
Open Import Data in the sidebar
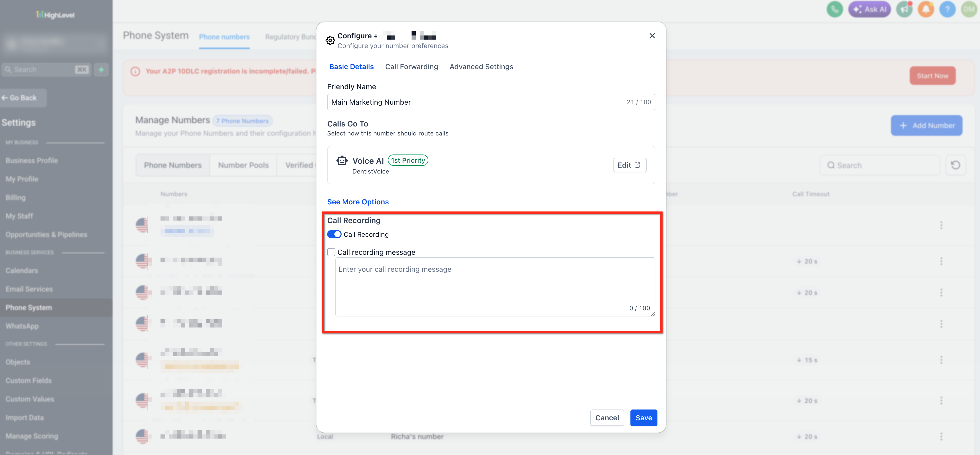tap(25, 418)
